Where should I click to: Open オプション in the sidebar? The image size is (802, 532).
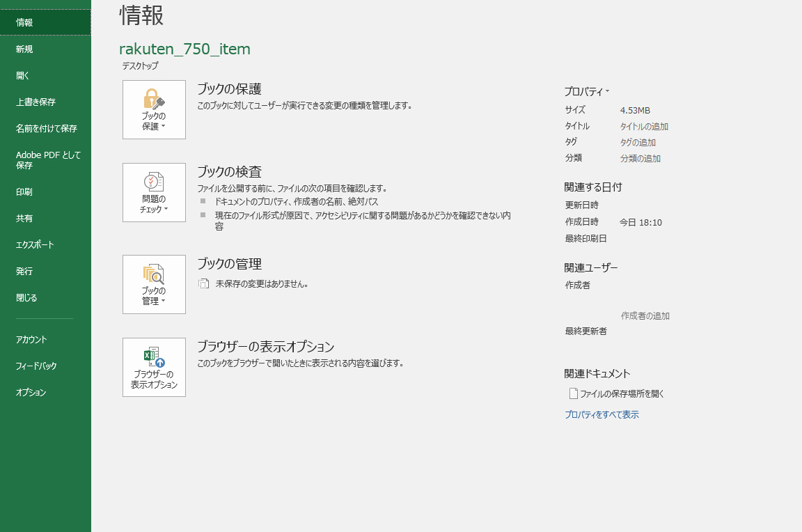click(x=45, y=393)
